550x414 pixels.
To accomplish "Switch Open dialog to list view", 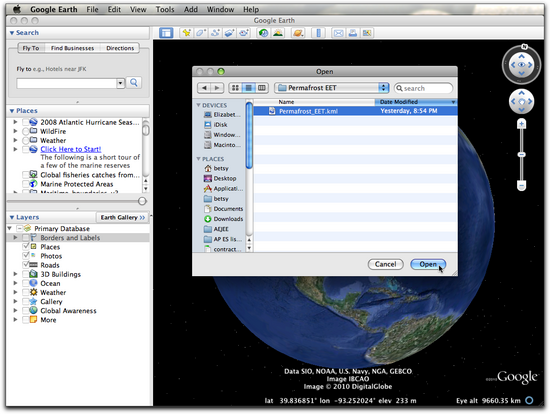I will [248, 88].
